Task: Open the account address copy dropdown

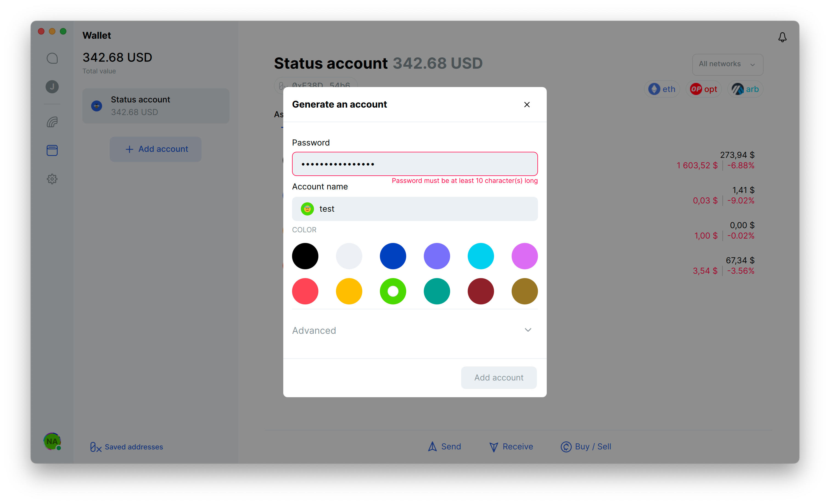Action: 315,86
